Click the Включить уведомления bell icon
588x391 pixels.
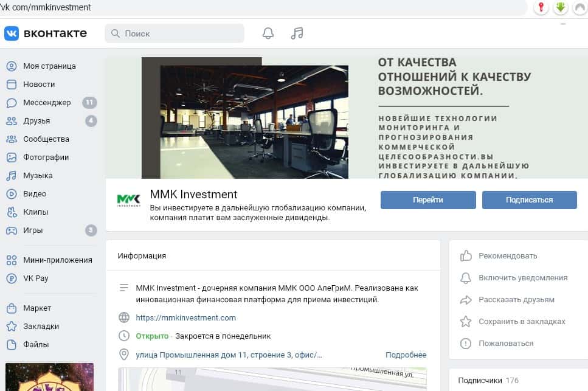tap(466, 278)
